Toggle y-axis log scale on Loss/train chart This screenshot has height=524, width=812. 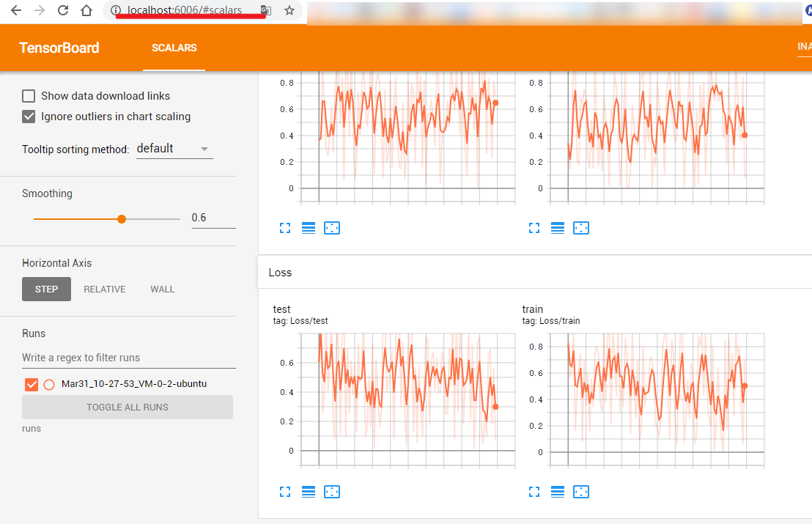(557, 491)
